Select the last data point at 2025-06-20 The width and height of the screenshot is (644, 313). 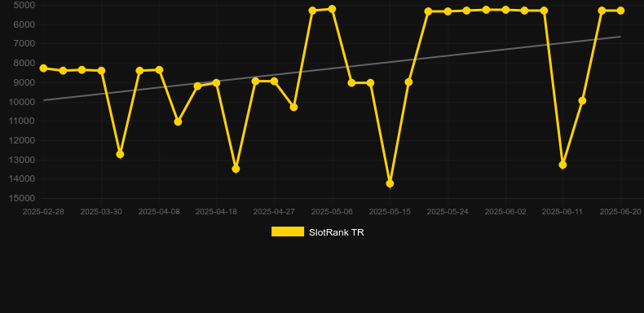(620, 11)
